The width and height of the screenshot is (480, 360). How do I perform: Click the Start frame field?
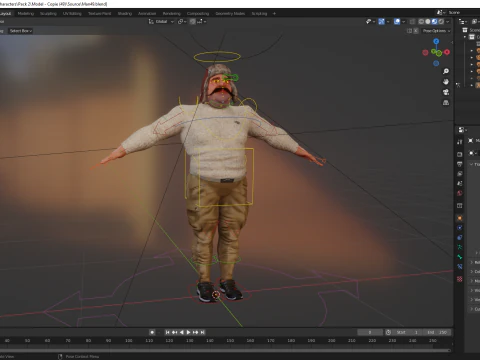[x=407, y=332]
